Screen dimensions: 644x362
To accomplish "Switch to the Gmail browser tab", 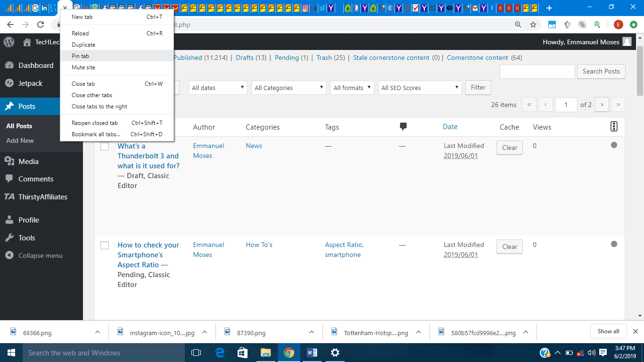I will [475, 8].
